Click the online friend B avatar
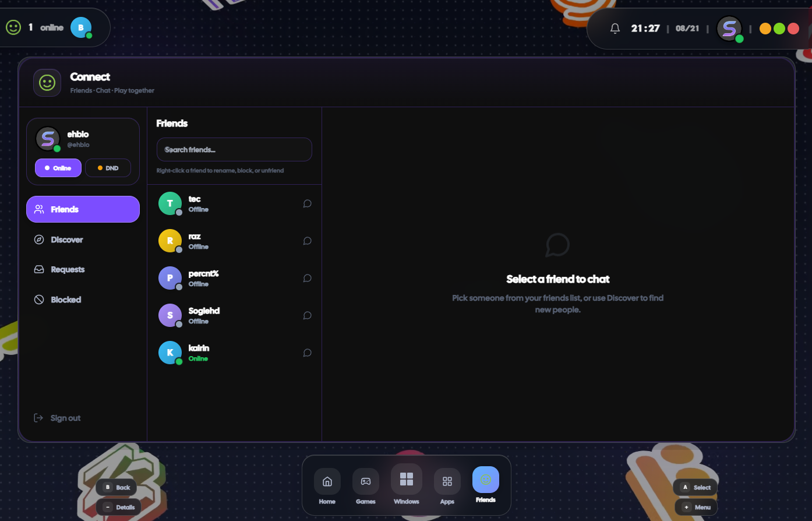Image resolution: width=812 pixels, height=521 pixels. 81,27
